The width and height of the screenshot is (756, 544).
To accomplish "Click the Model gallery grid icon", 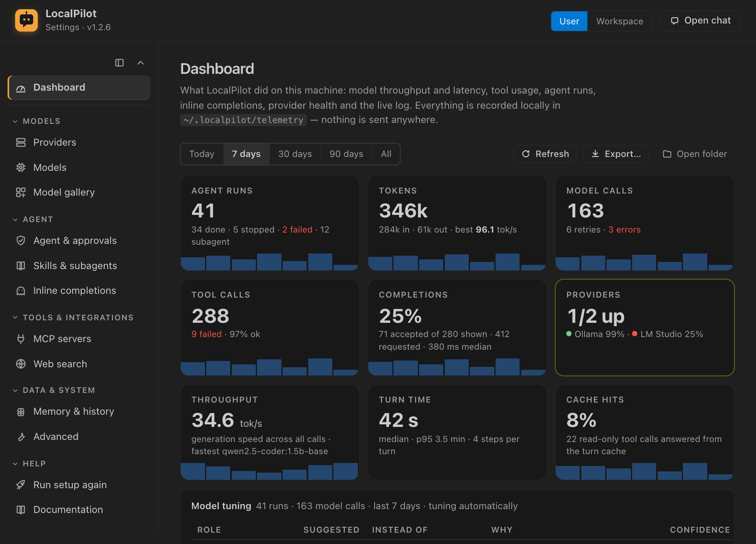I will click(21, 192).
